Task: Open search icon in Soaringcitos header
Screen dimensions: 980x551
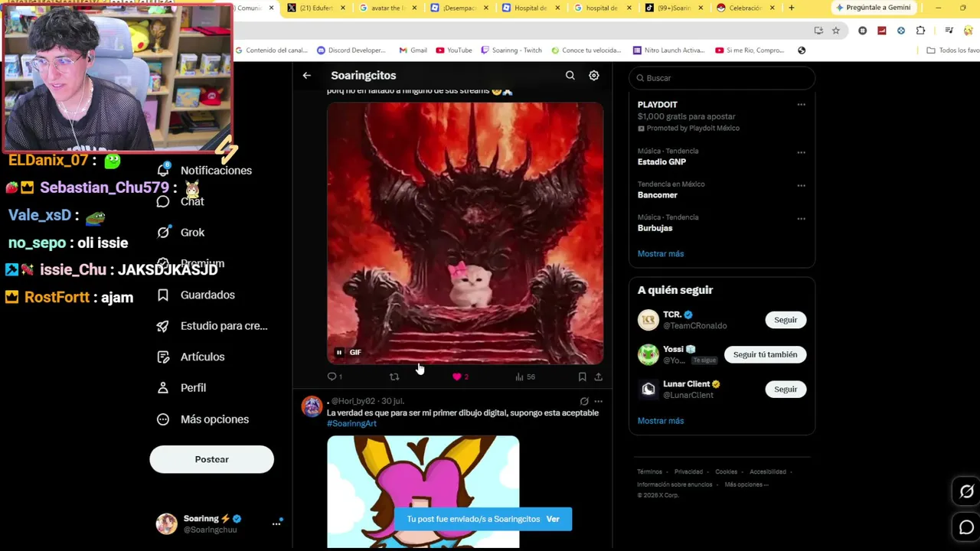Action: (570, 76)
